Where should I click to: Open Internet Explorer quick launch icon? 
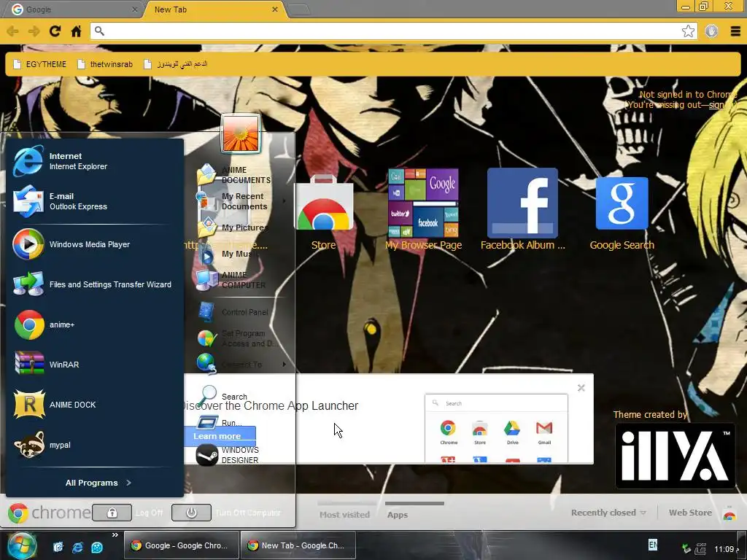pos(77,547)
